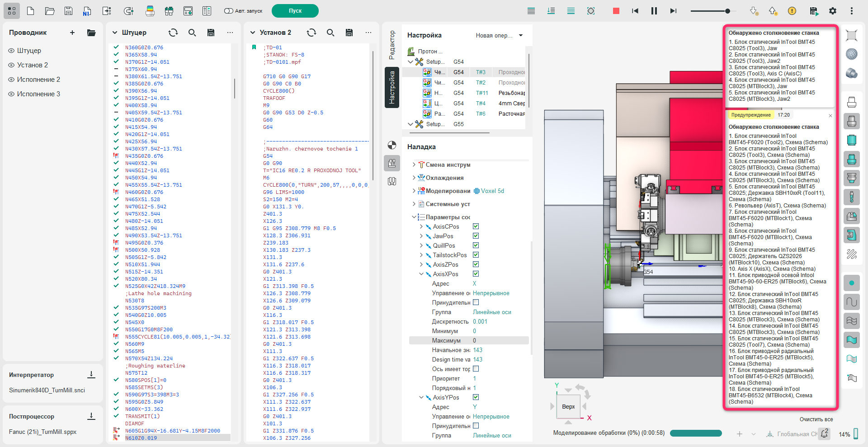Download Интерпретатор file icon
This screenshot has height=447, width=868.
click(91, 375)
